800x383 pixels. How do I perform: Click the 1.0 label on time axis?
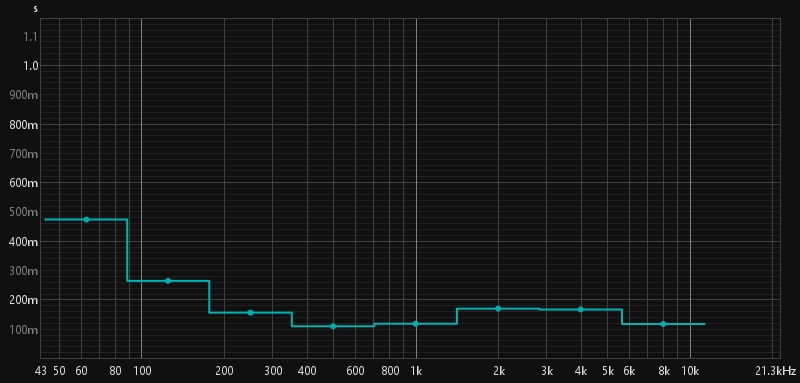pyautogui.click(x=31, y=65)
